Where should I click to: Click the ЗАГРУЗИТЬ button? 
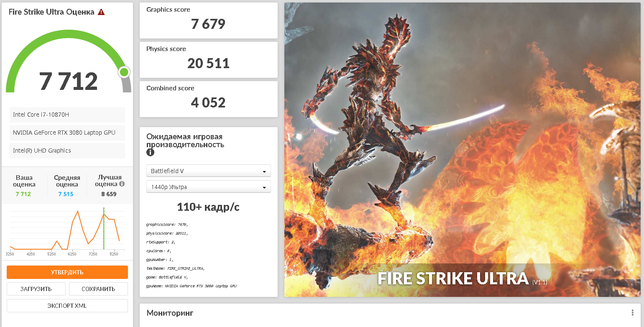(36, 289)
